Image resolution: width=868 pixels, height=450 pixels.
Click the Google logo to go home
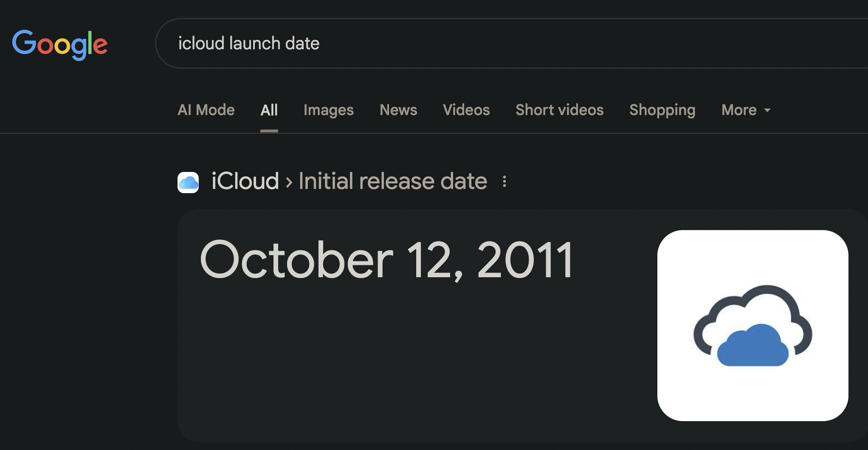pos(59,44)
